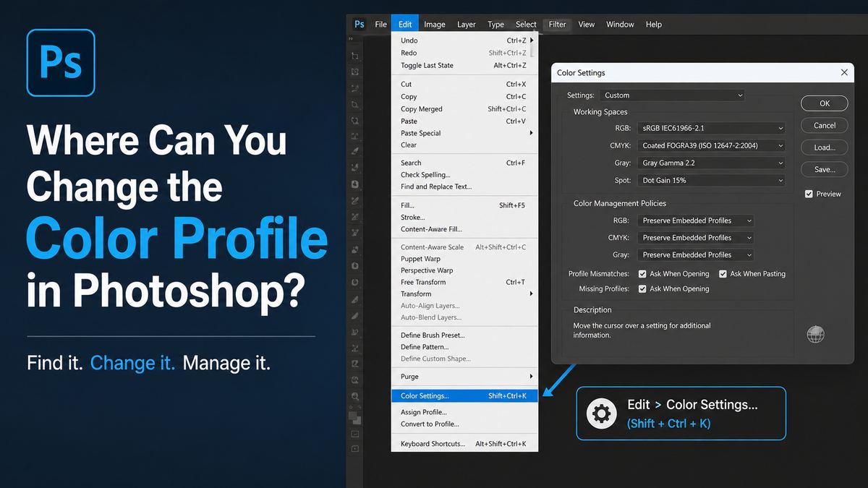Image resolution: width=868 pixels, height=488 pixels.
Task: Open the Image menu
Action: pos(434,24)
